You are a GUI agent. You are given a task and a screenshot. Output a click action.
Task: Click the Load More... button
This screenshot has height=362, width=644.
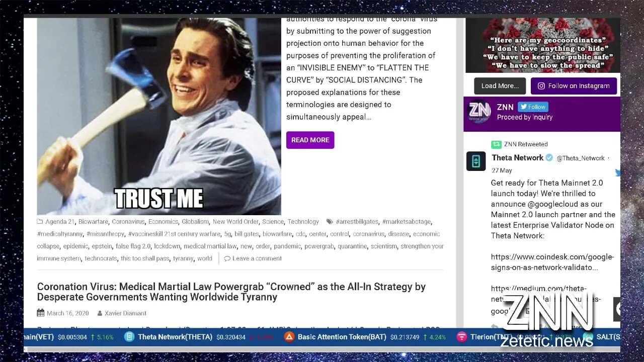[500, 86]
